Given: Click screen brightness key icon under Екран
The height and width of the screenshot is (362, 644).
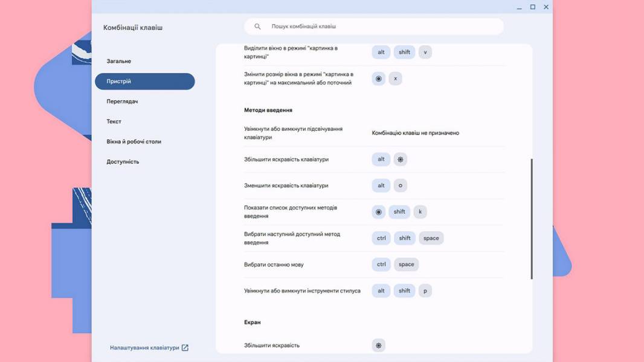Looking at the screenshot, I should pyautogui.click(x=379, y=346).
